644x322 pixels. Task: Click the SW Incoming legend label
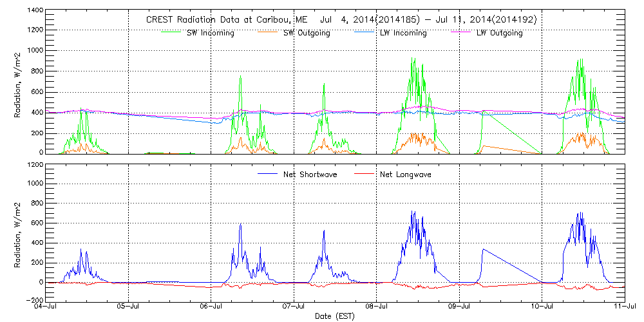209,33
